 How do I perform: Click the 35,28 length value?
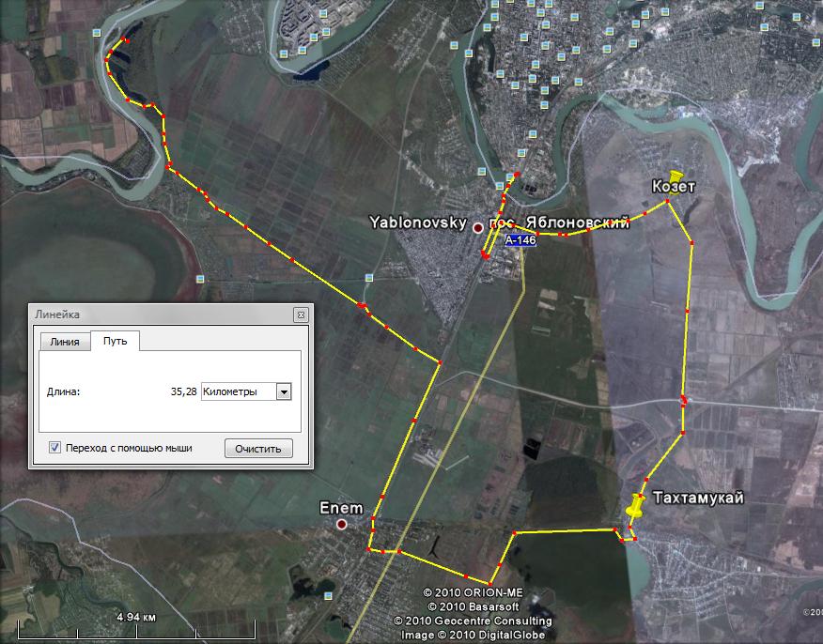183,391
